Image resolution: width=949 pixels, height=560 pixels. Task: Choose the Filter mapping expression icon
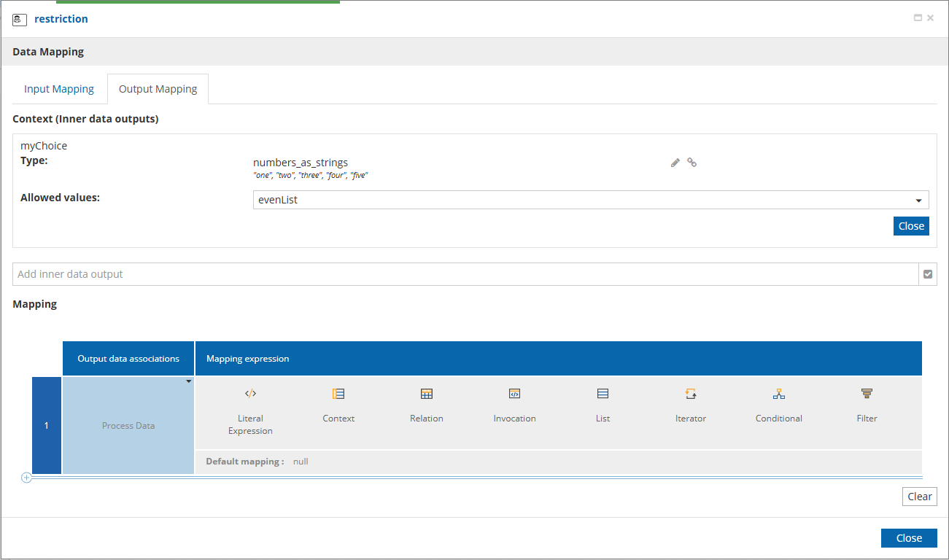[867, 394]
